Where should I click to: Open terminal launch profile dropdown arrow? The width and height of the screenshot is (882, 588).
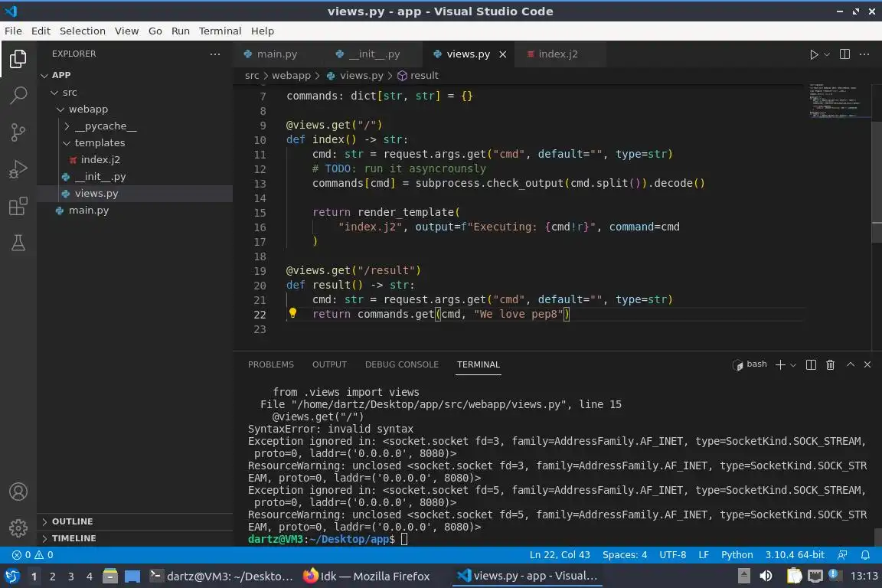pos(793,365)
